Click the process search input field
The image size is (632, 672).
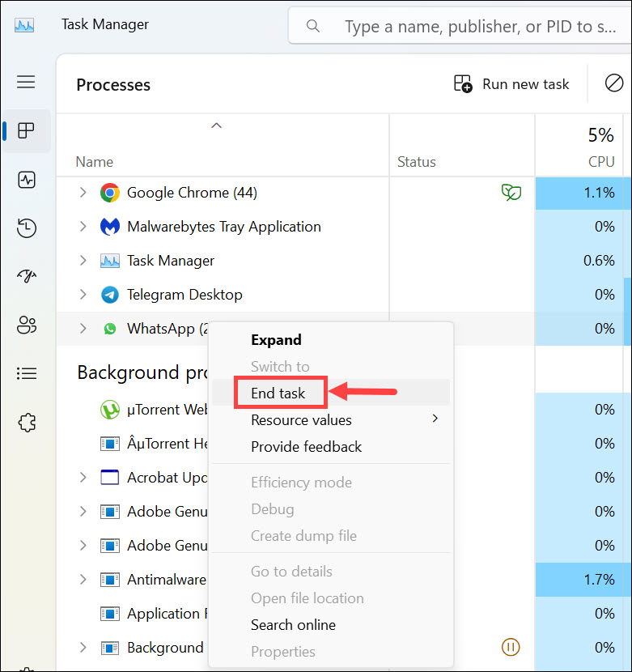(x=477, y=27)
